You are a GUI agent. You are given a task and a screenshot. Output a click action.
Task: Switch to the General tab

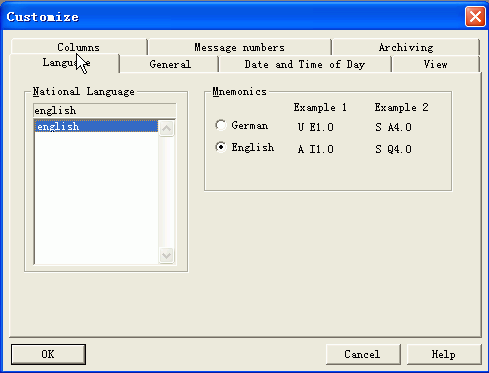170,64
